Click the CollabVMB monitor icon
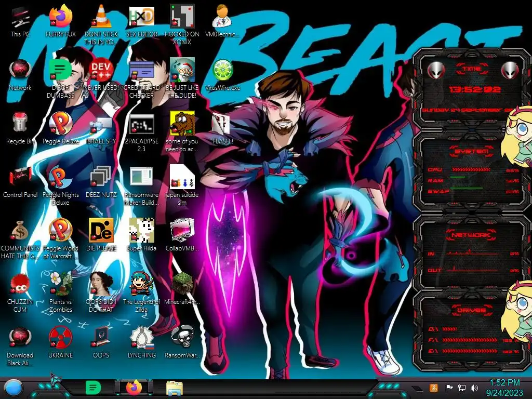This screenshot has width=532, height=399. click(x=182, y=230)
